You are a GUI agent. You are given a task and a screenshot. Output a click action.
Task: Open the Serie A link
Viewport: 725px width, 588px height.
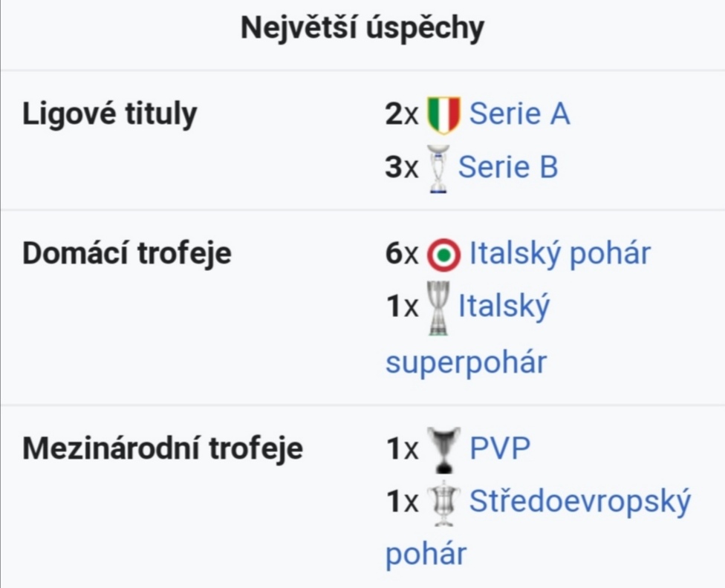coord(519,114)
